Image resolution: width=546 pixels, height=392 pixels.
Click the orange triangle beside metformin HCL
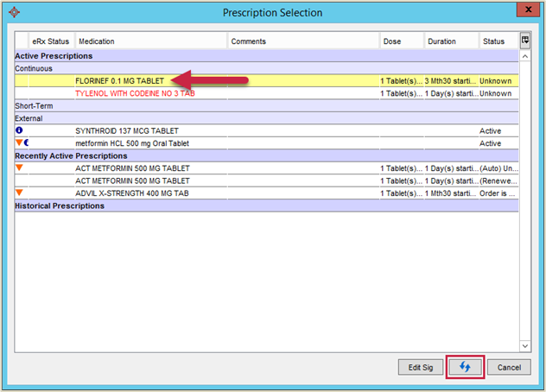tap(19, 143)
